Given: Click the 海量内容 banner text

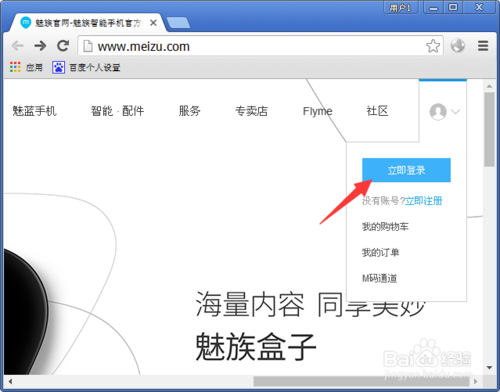Looking at the screenshot, I should [250, 304].
